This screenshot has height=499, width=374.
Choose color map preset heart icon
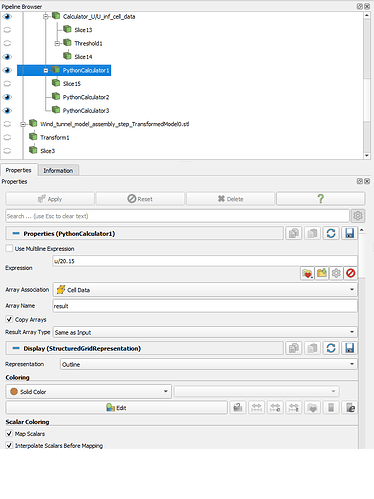pyautogui.click(x=312, y=408)
